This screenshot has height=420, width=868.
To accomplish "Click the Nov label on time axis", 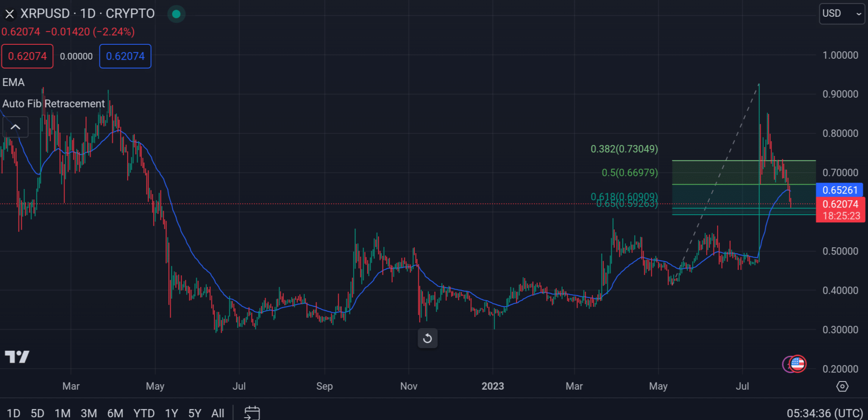I will [x=409, y=386].
